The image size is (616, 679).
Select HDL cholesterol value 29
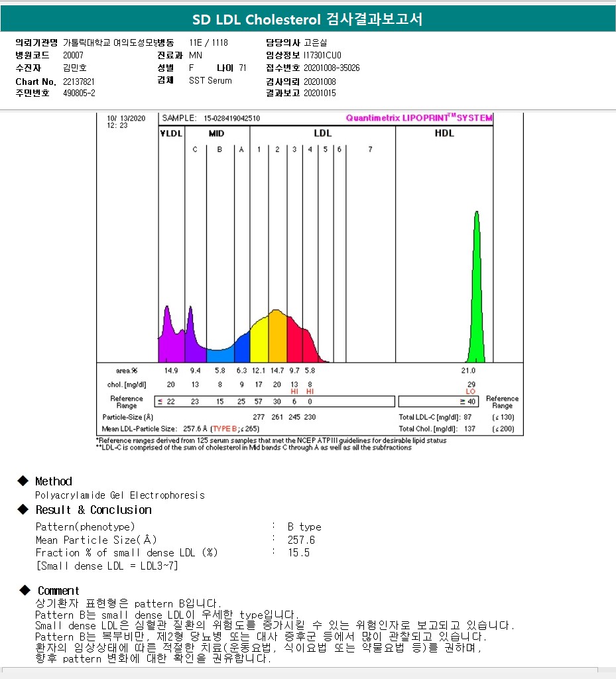click(471, 384)
